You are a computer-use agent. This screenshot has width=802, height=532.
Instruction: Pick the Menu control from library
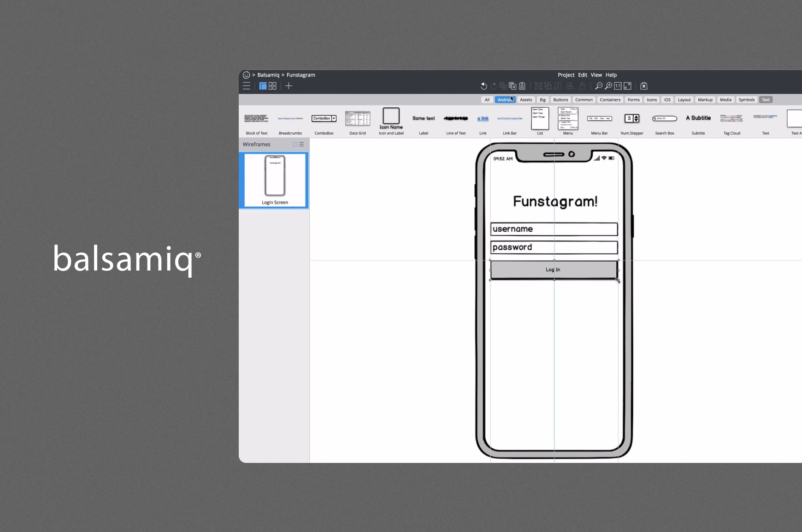(x=568, y=121)
